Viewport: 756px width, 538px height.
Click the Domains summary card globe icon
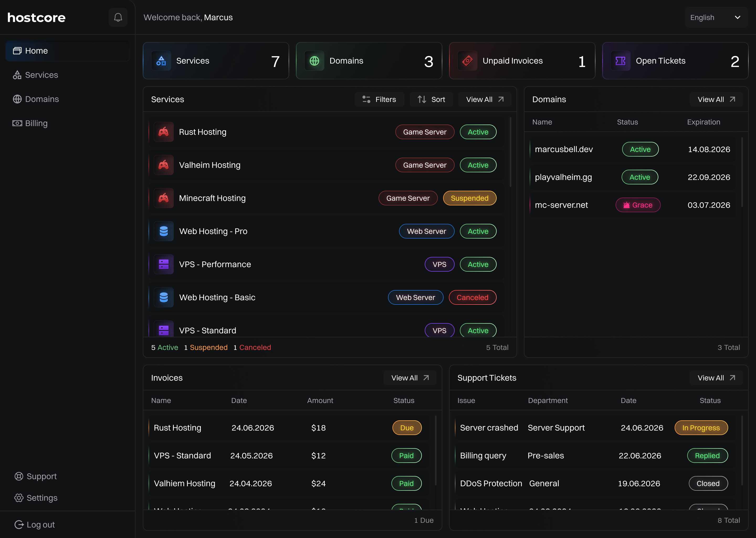[x=314, y=61]
